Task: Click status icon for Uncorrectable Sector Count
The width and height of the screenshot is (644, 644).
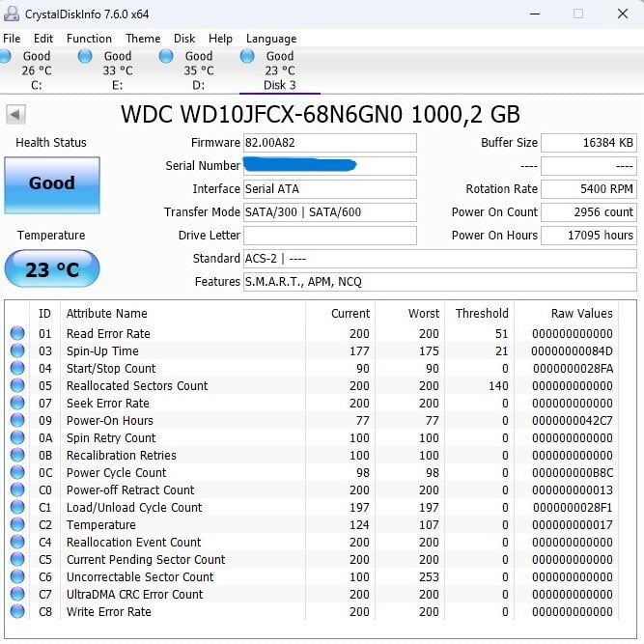Action: (17, 576)
